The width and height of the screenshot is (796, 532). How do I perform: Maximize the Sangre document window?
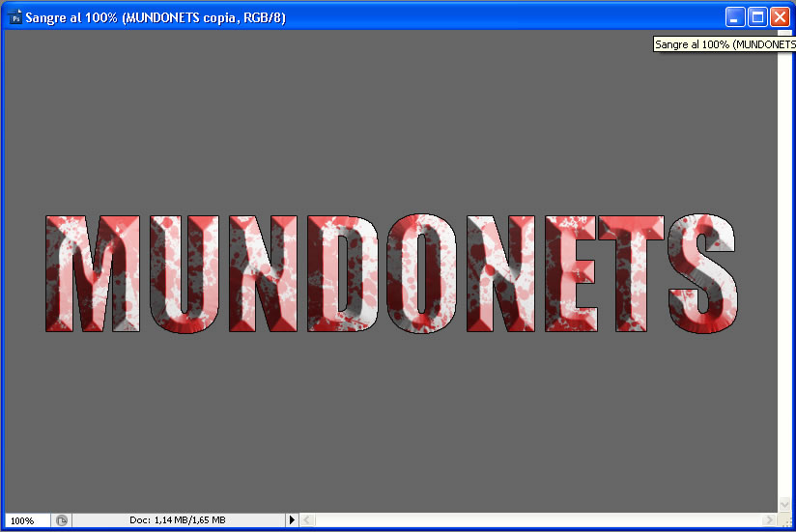click(757, 17)
